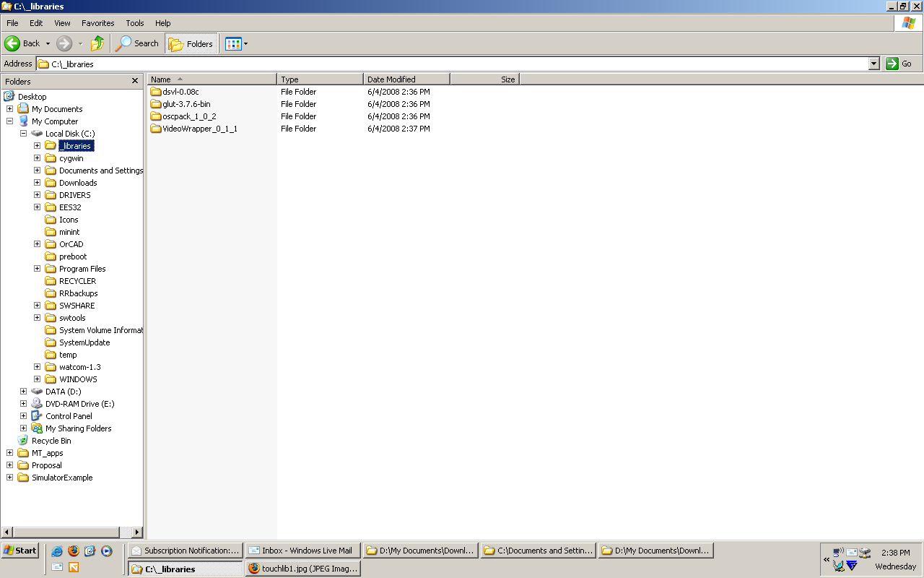The width and height of the screenshot is (924, 578).
Task: Click Folders pane scrollbar left arrow
Action: click(x=6, y=532)
